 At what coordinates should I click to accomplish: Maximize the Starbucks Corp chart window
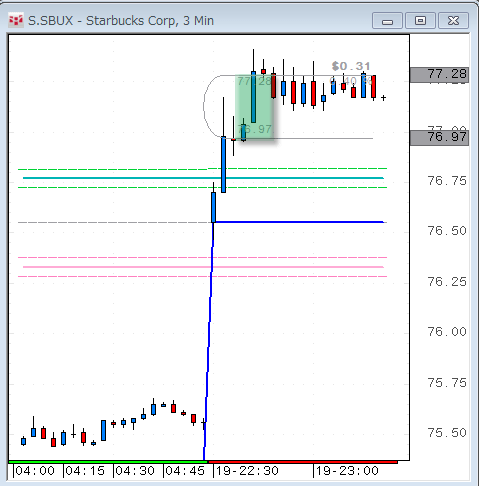coord(420,21)
